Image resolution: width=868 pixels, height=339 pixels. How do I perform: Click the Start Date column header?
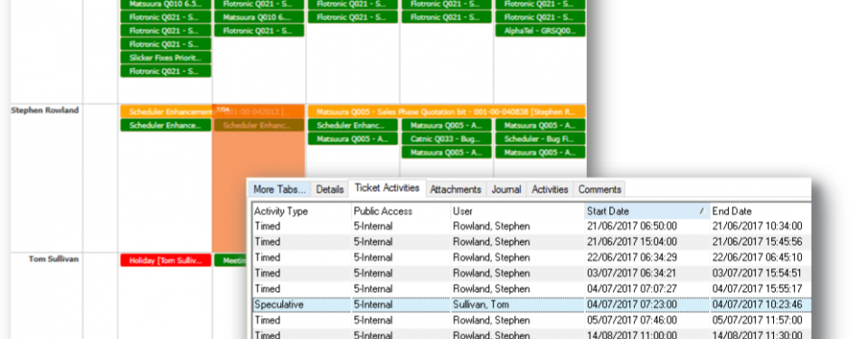647,211
